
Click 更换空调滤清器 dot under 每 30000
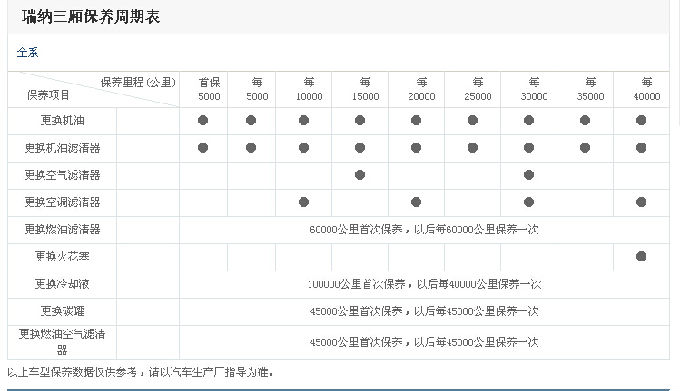529,202
